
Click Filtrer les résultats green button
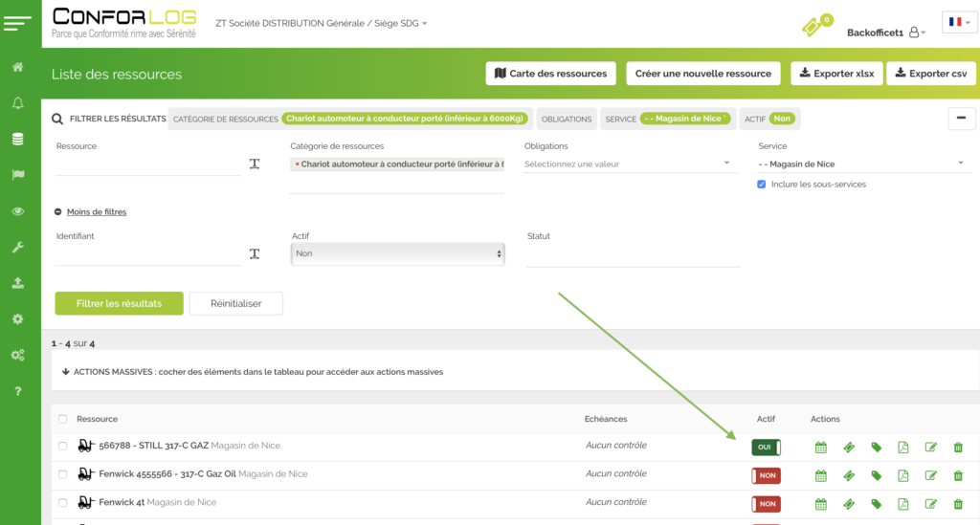click(119, 303)
